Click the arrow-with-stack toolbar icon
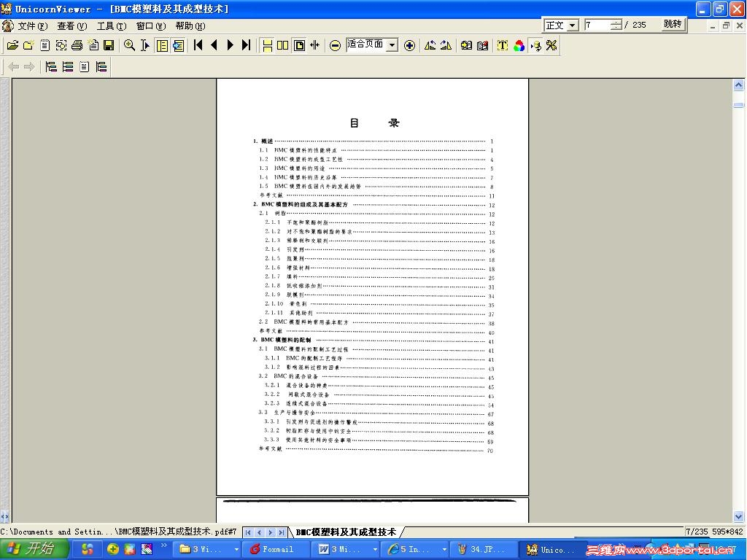The height and width of the screenshot is (560, 747). coord(535,45)
